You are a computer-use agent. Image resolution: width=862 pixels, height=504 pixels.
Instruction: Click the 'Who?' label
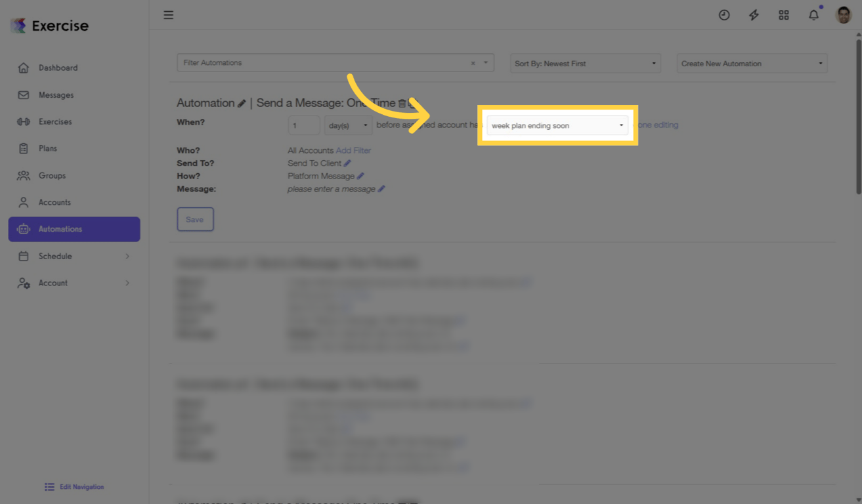(x=188, y=150)
